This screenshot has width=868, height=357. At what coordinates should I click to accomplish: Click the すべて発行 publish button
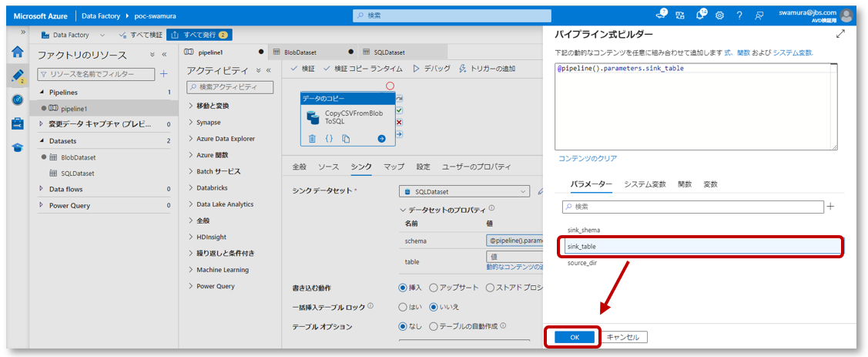(199, 35)
